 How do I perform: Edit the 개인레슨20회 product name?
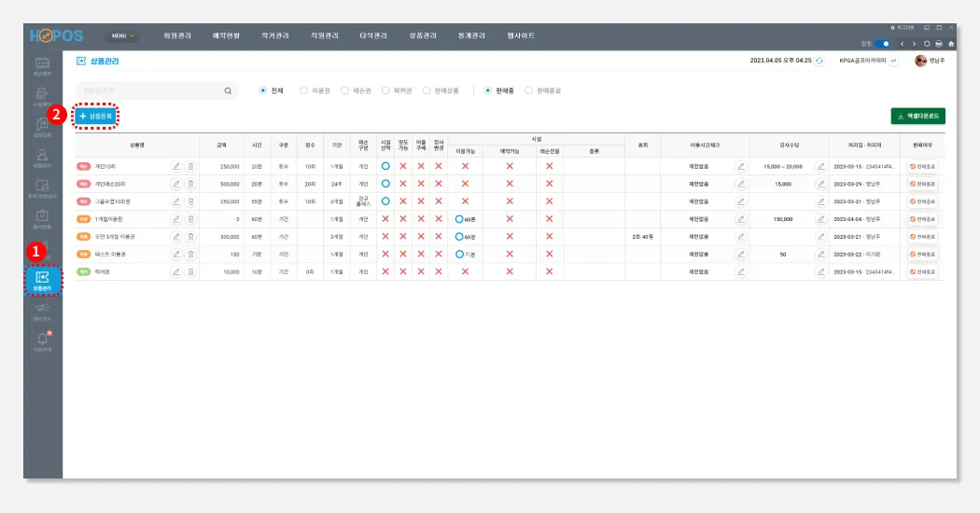click(x=176, y=185)
